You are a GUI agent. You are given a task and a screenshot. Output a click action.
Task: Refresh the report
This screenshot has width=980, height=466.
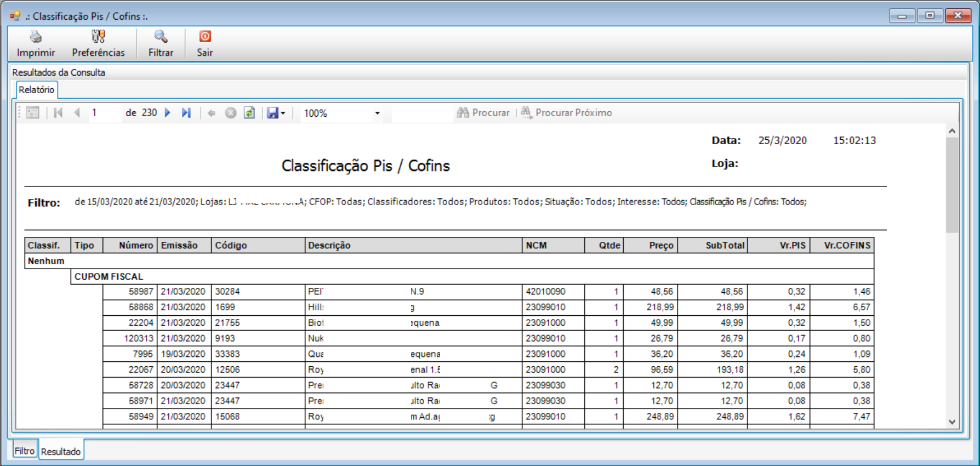point(249,113)
